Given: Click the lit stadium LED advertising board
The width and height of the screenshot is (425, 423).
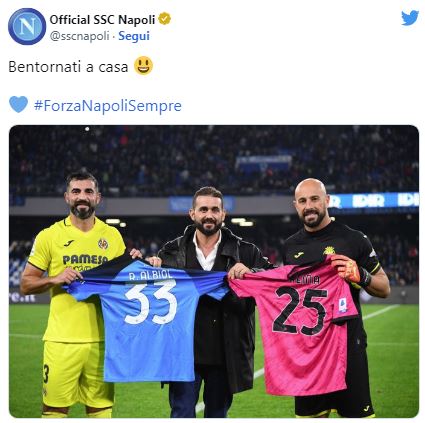Looking at the screenshot, I should (373, 201).
